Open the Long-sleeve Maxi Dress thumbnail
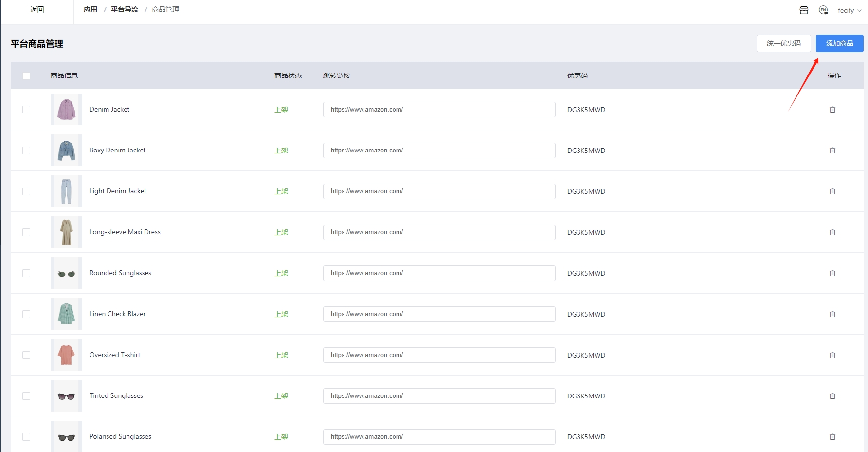Viewport: 868px width, 452px height. pyautogui.click(x=66, y=232)
